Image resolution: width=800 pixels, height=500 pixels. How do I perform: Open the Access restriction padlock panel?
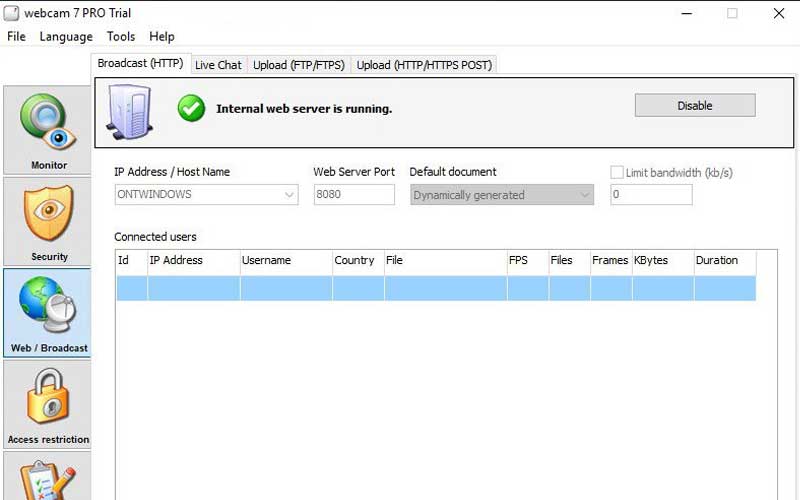[47, 405]
